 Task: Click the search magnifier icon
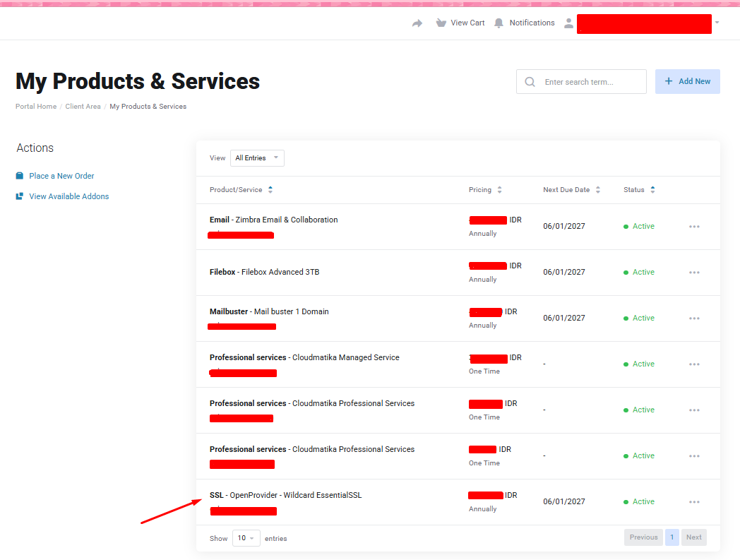pos(530,82)
